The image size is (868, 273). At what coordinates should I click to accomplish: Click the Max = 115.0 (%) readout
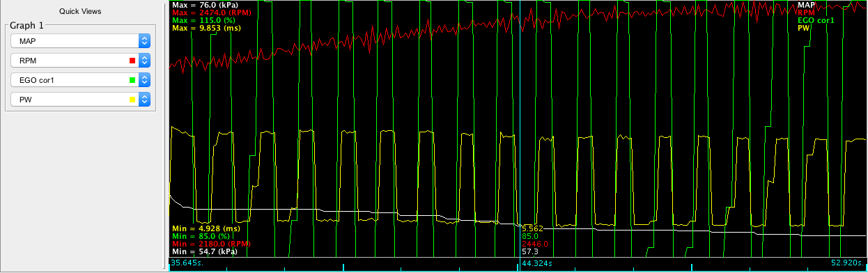[x=203, y=20]
